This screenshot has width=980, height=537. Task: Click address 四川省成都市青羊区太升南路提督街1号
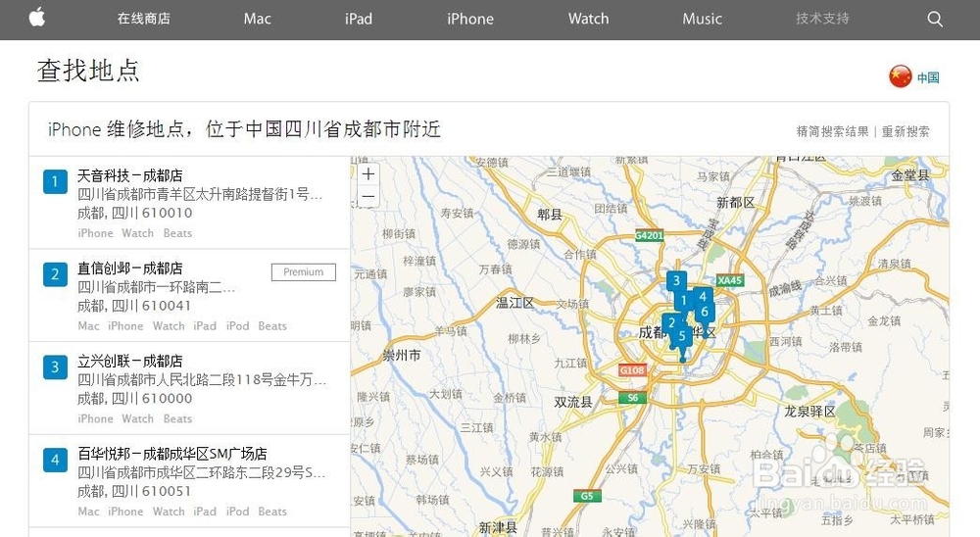[200, 194]
